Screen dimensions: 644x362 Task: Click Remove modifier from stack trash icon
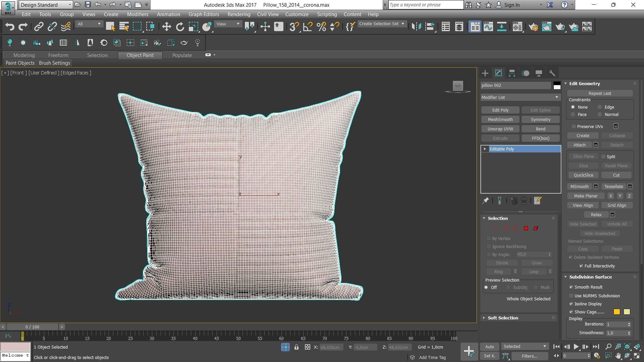point(524,200)
